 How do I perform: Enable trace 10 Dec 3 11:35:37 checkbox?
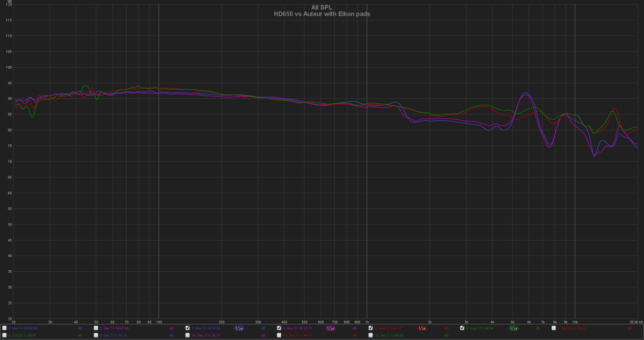[x=187, y=335]
